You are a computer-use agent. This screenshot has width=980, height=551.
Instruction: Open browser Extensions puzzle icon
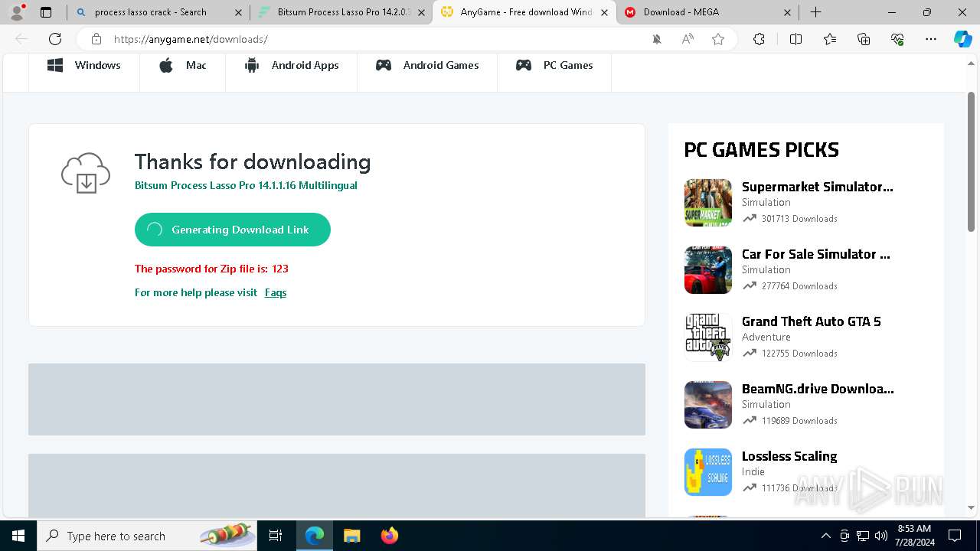[x=759, y=39]
